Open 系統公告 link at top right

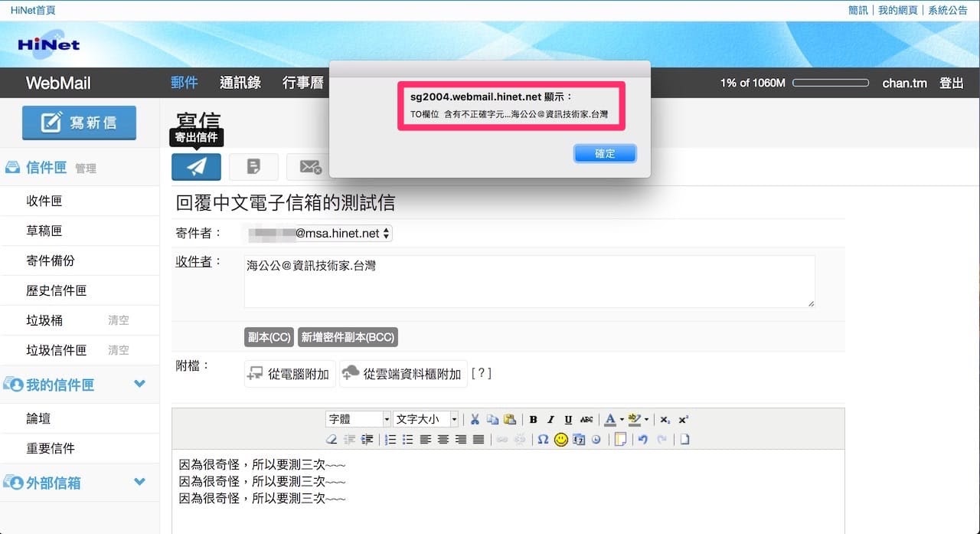coord(949,10)
